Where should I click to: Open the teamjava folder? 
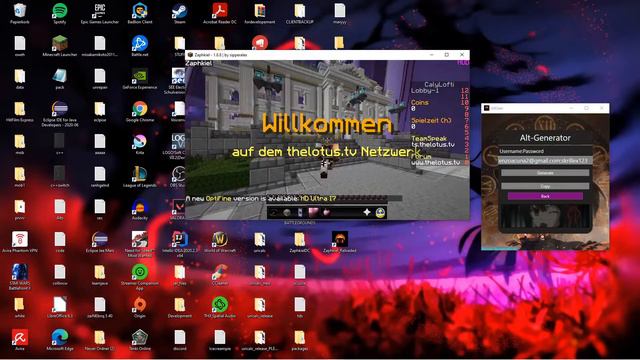click(x=100, y=273)
